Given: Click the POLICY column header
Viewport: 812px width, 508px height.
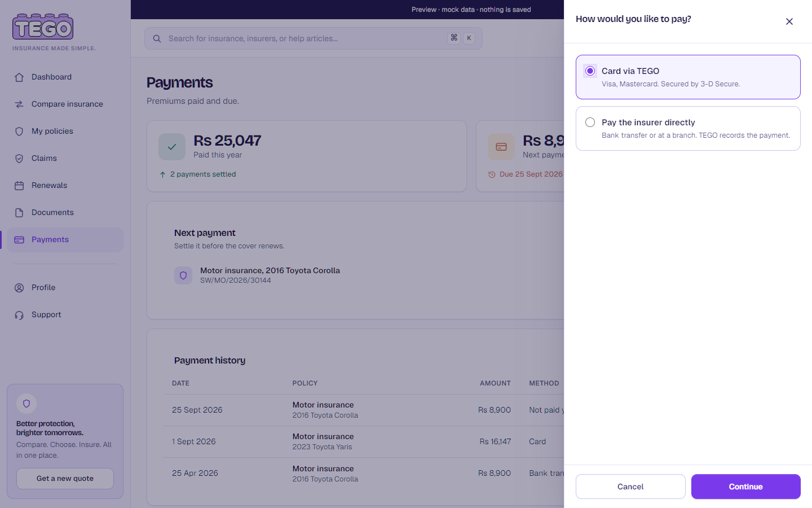Looking at the screenshot, I should pyautogui.click(x=305, y=383).
